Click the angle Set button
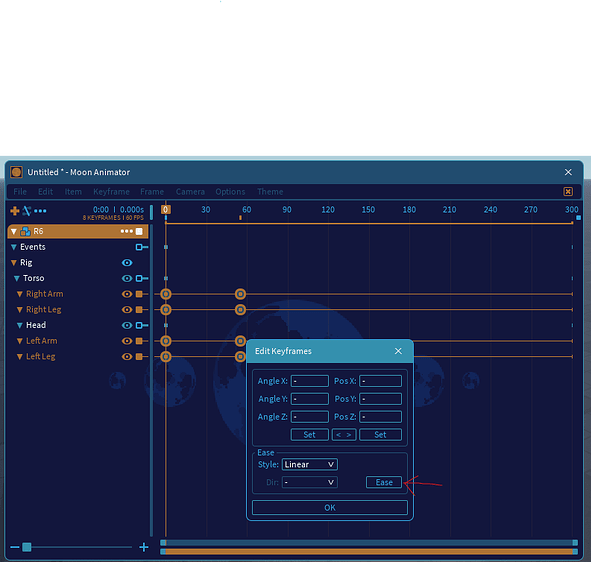Screen dimensions: 591x562 pos(309,435)
